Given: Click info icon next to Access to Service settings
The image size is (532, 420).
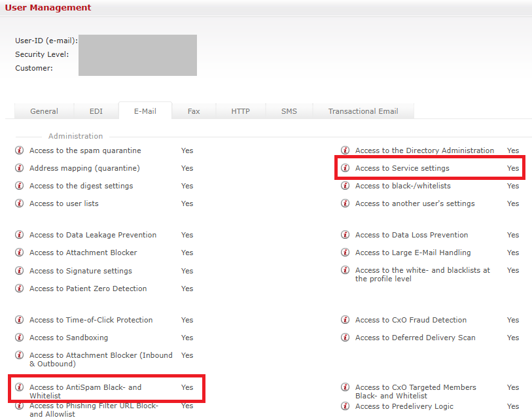Looking at the screenshot, I should pyautogui.click(x=346, y=168).
